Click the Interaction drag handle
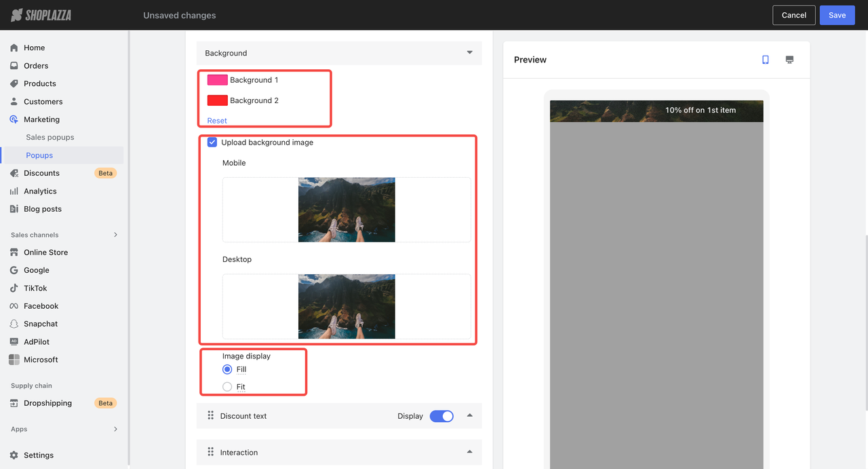868x469 pixels. coord(210,452)
